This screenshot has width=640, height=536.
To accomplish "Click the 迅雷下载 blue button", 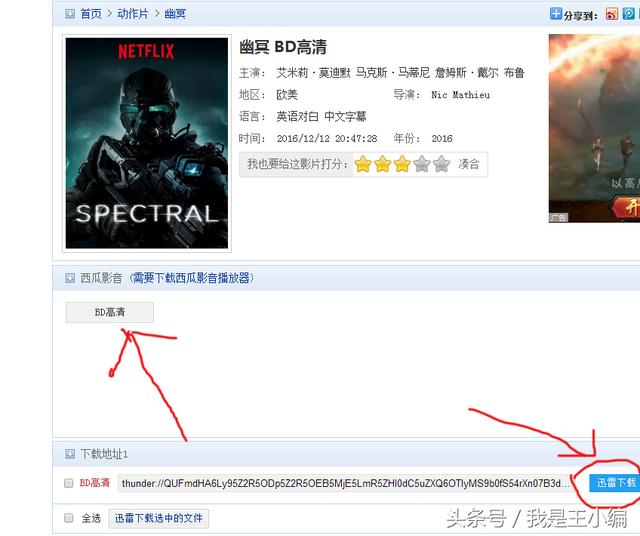I will [615, 483].
